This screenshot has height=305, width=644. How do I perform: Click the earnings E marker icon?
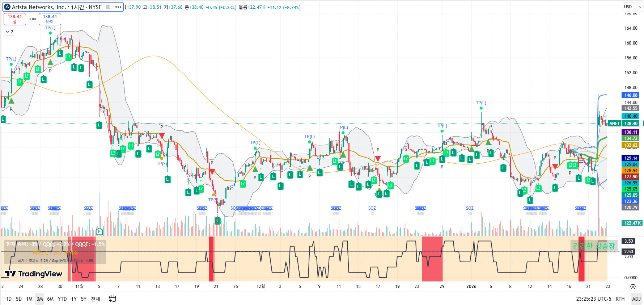coord(99,232)
